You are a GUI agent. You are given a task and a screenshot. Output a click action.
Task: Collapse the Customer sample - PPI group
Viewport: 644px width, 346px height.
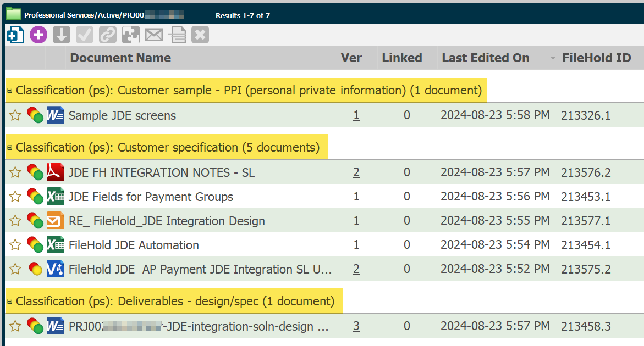[x=9, y=91]
